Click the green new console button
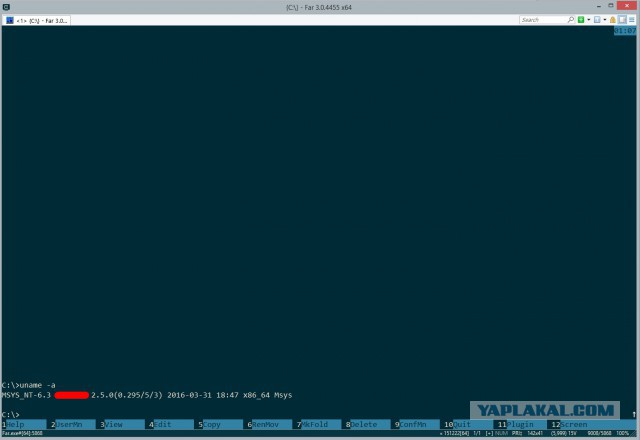640x440 pixels. 581,20
